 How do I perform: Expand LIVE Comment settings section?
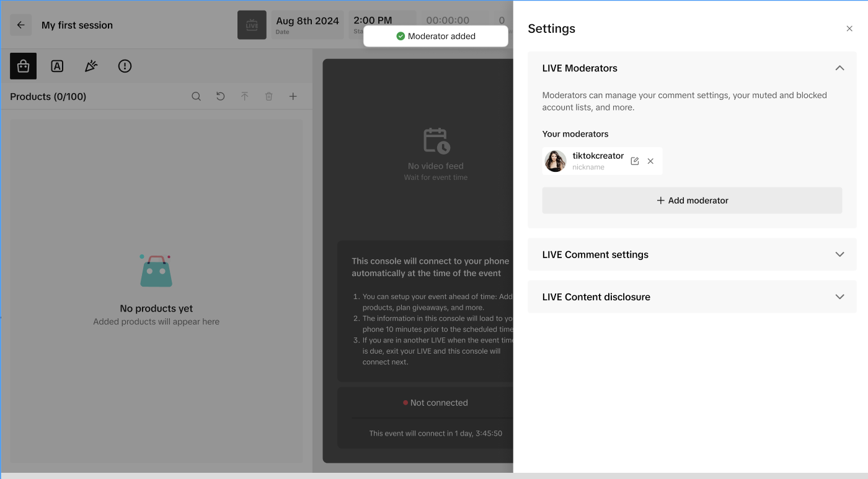coord(839,254)
